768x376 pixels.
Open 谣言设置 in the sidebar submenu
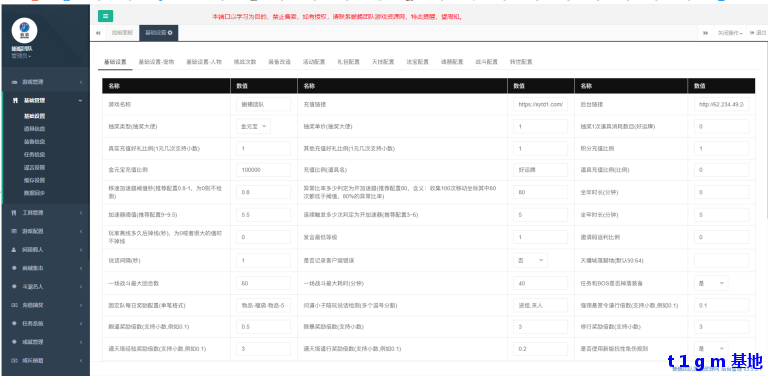(34, 167)
